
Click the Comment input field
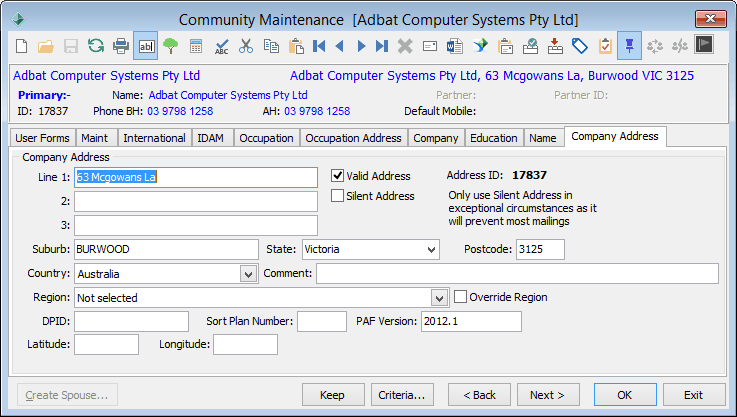coord(517,274)
